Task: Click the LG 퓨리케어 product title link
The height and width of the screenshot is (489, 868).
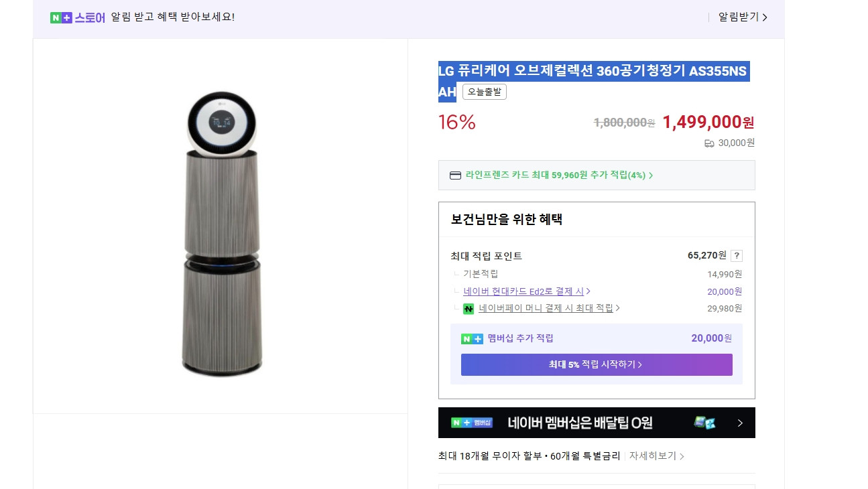Action: click(x=593, y=71)
